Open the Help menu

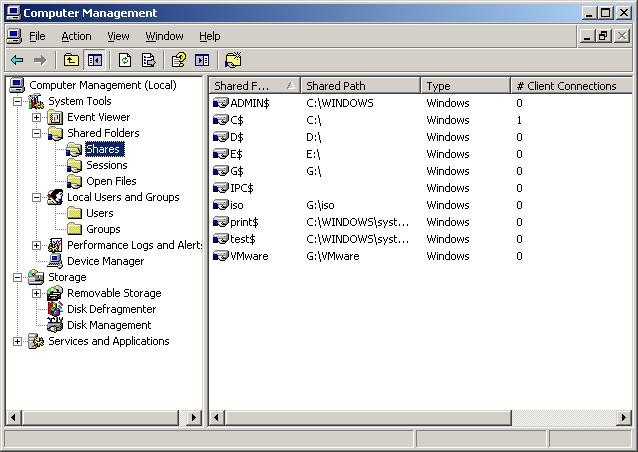click(210, 36)
